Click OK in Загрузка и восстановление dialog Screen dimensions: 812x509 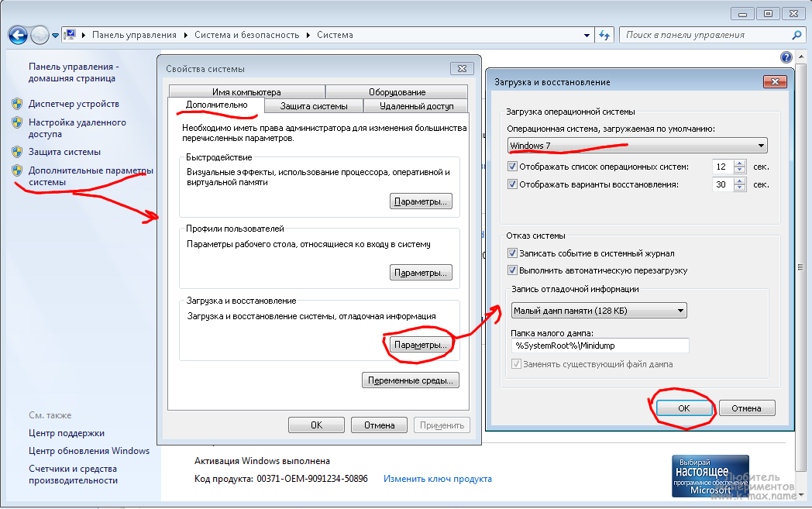[683, 408]
